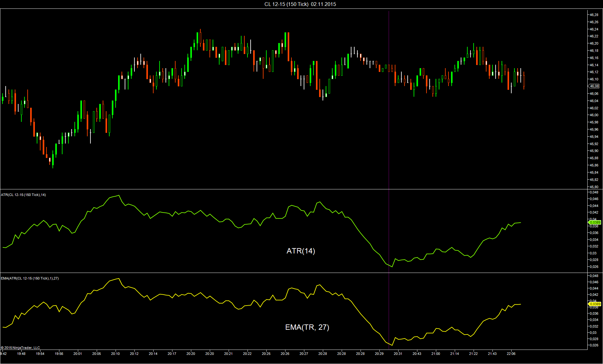Click the 46,00 price axis label

(594, 115)
